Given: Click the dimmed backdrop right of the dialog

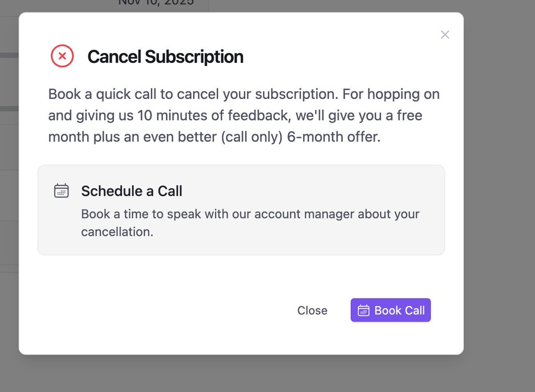Looking at the screenshot, I should pos(499,178).
